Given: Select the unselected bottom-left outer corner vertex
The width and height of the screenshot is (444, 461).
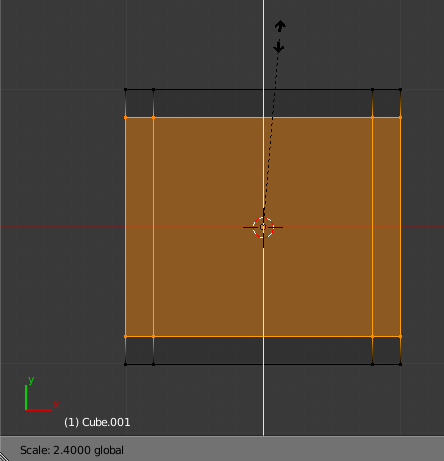Looking at the screenshot, I should (x=126, y=364).
